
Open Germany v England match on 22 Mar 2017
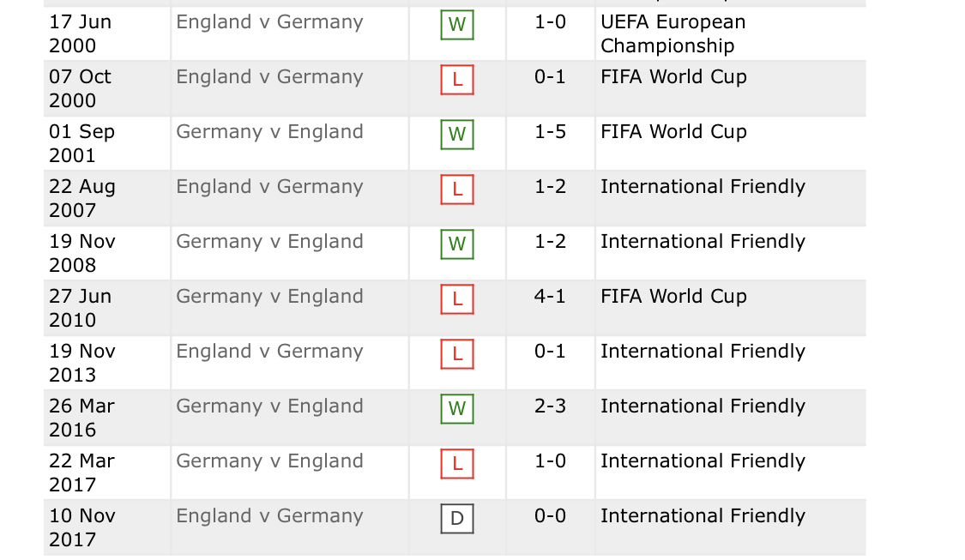pyautogui.click(x=269, y=461)
